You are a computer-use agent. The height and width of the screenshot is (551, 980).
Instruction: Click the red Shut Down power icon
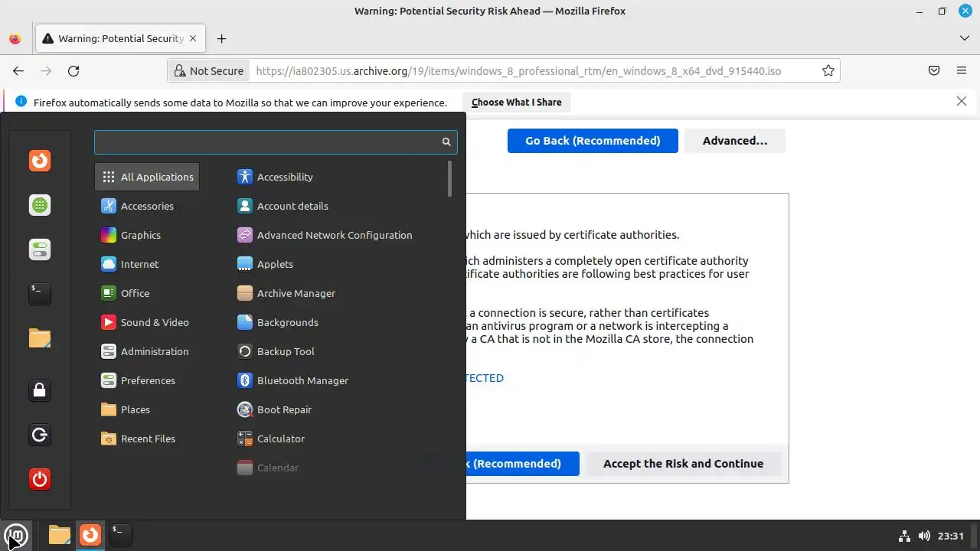point(40,479)
